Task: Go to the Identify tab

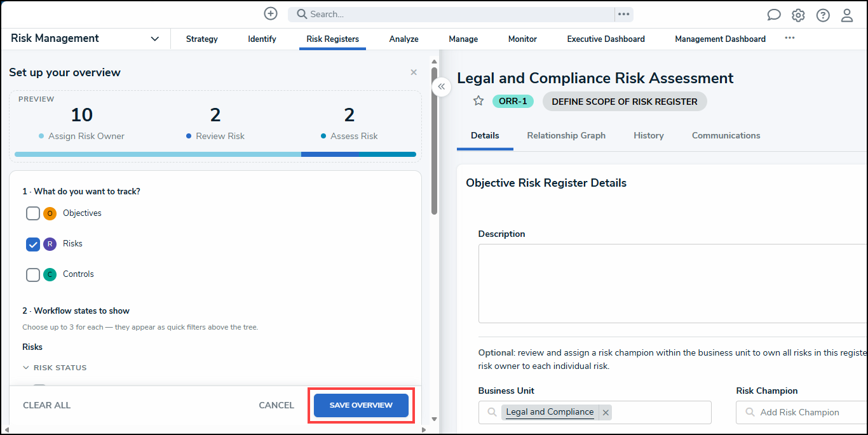Action: [x=262, y=39]
